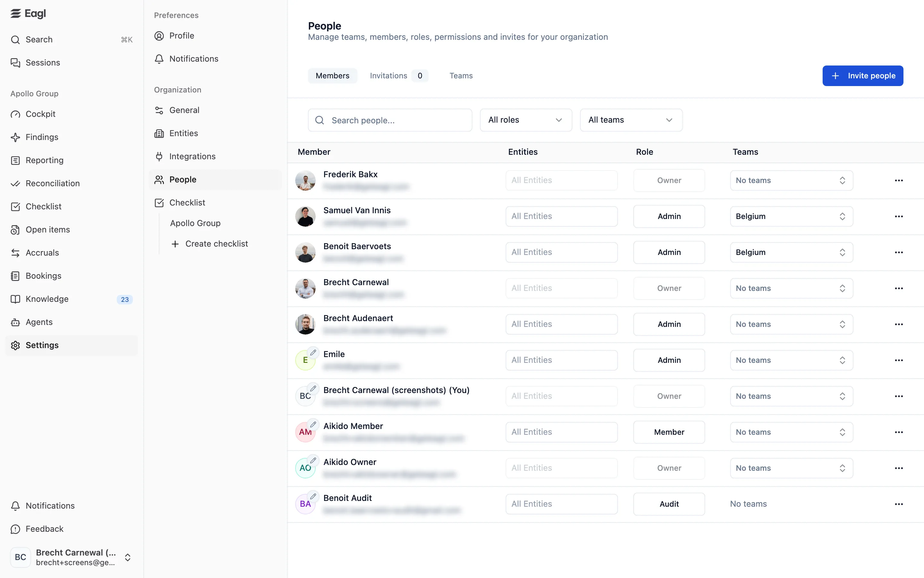Click the Feedback speech bubble icon
The image size is (924, 578).
point(15,529)
